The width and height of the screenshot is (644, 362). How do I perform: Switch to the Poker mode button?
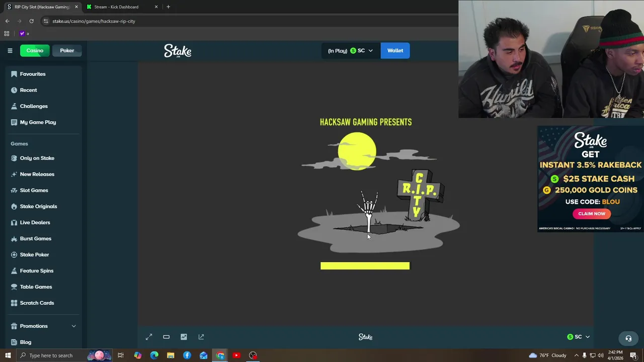pyautogui.click(x=67, y=50)
